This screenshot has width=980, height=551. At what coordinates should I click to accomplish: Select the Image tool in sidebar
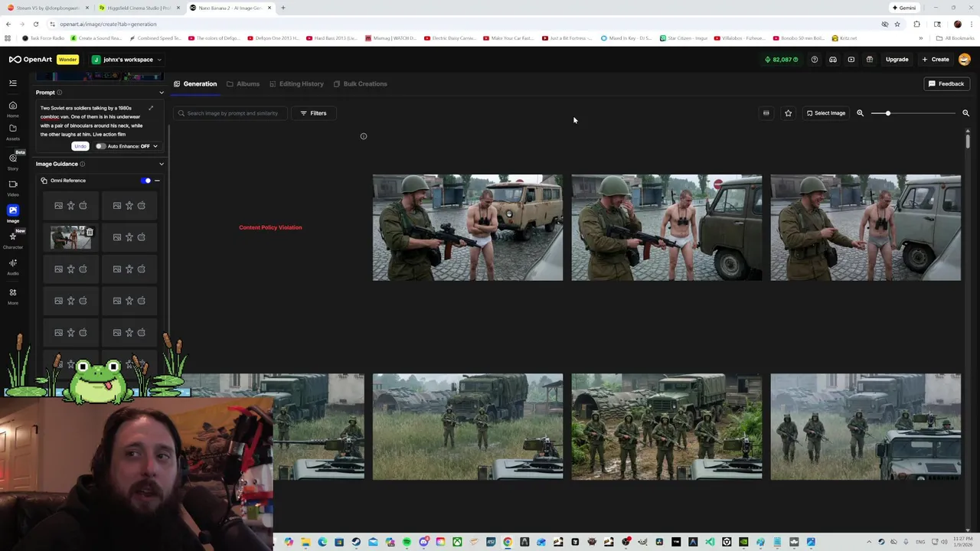[13, 214]
